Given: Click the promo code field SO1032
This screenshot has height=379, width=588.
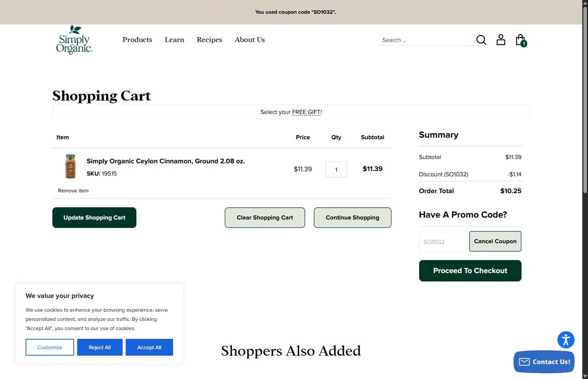Looking at the screenshot, I should click(x=443, y=242).
